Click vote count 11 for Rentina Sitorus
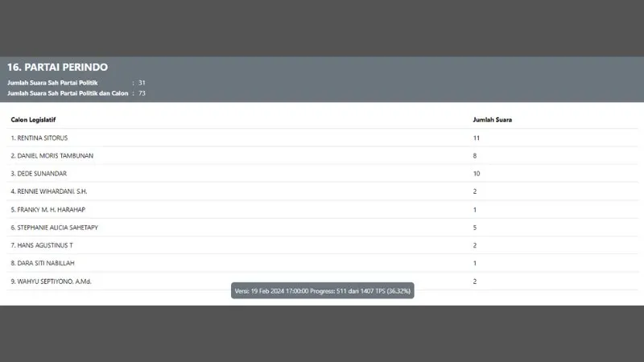Image resolution: width=644 pixels, height=362 pixels. (477, 138)
